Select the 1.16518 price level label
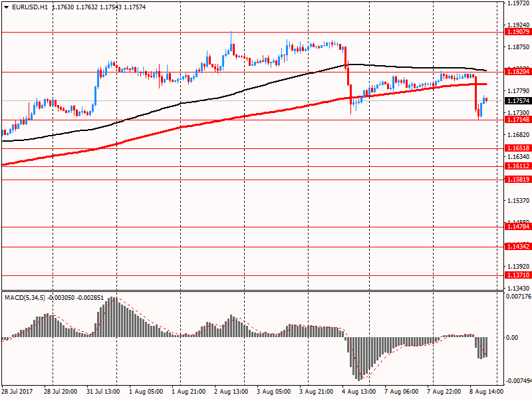 pos(518,148)
